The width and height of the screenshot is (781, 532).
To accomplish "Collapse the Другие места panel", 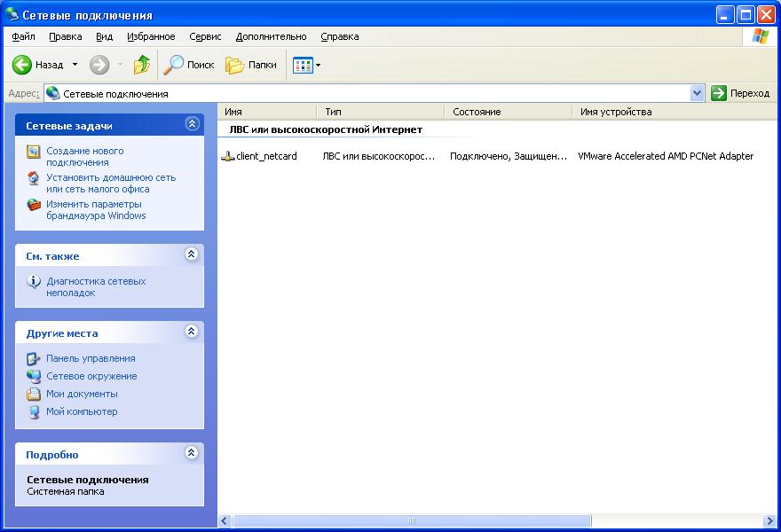I will point(192,331).
